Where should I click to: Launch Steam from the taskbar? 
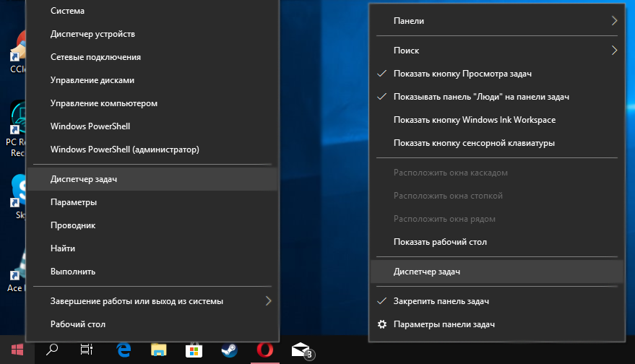point(229,350)
